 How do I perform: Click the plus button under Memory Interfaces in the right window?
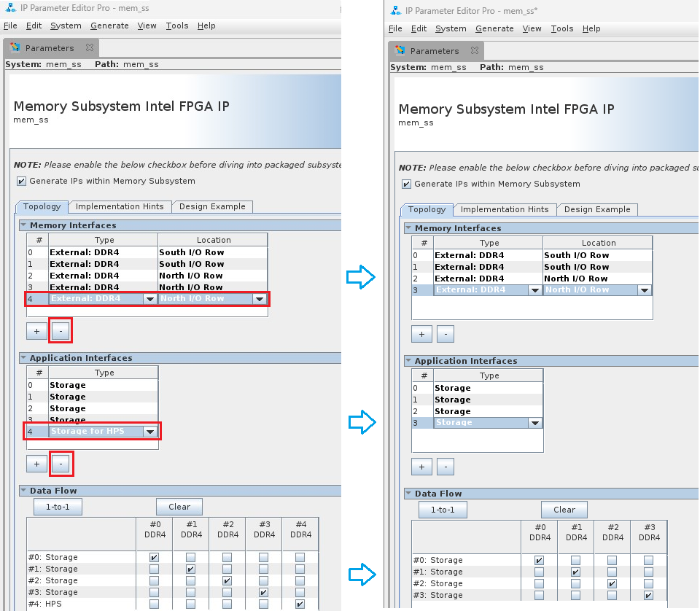(x=421, y=334)
